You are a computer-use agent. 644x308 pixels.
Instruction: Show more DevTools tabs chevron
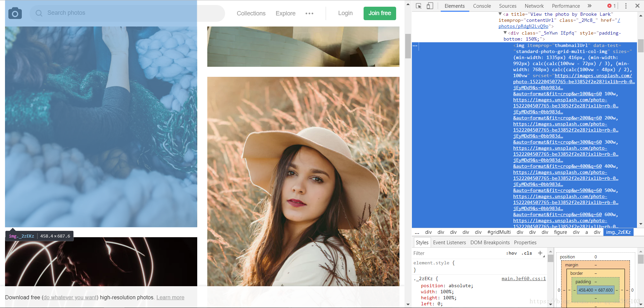tap(590, 6)
